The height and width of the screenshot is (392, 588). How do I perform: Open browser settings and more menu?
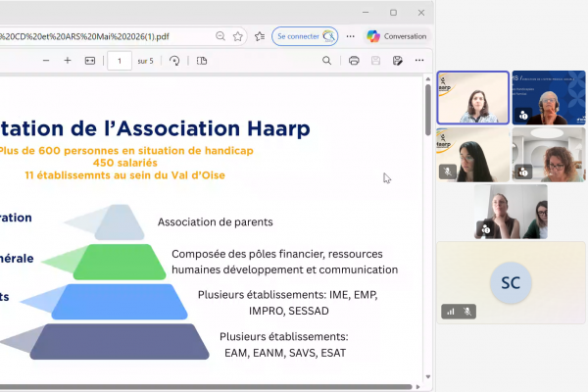(x=350, y=36)
